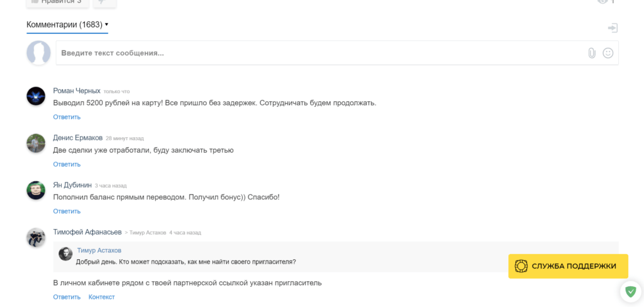Click the lifebuoy icon in support button

coord(521,266)
